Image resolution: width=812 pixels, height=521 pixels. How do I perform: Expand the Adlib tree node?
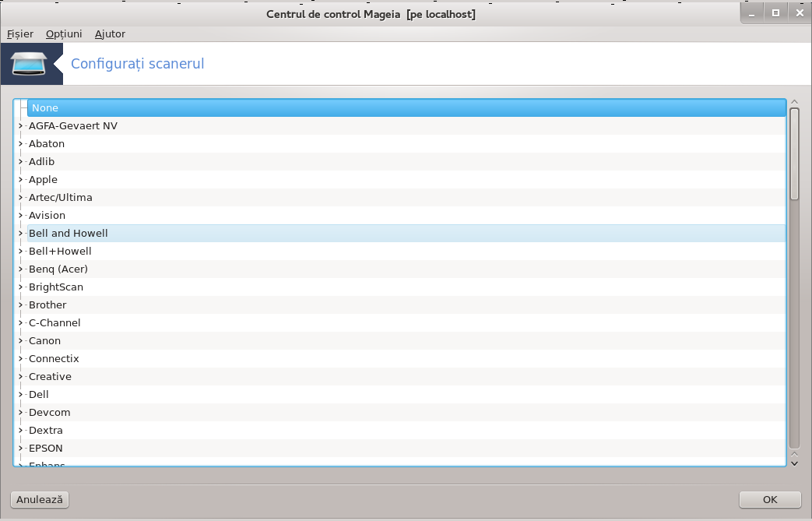pos(20,161)
